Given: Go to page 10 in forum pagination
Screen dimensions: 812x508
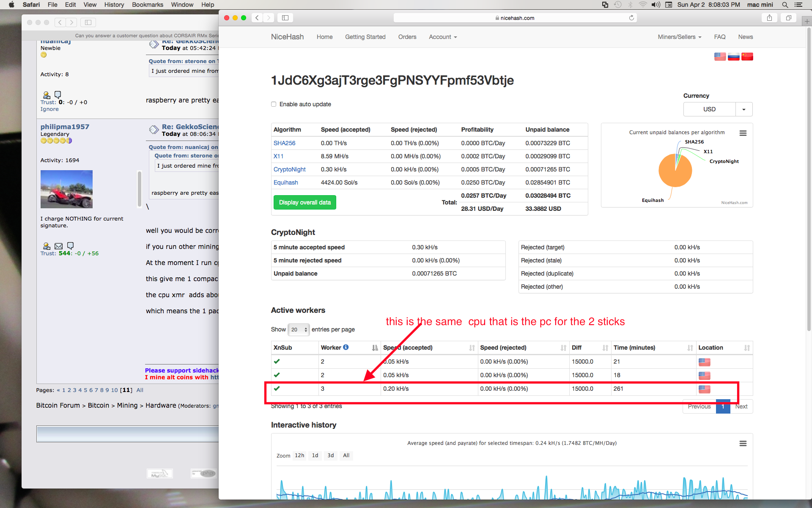Looking at the screenshot, I should [x=114, y=390].
